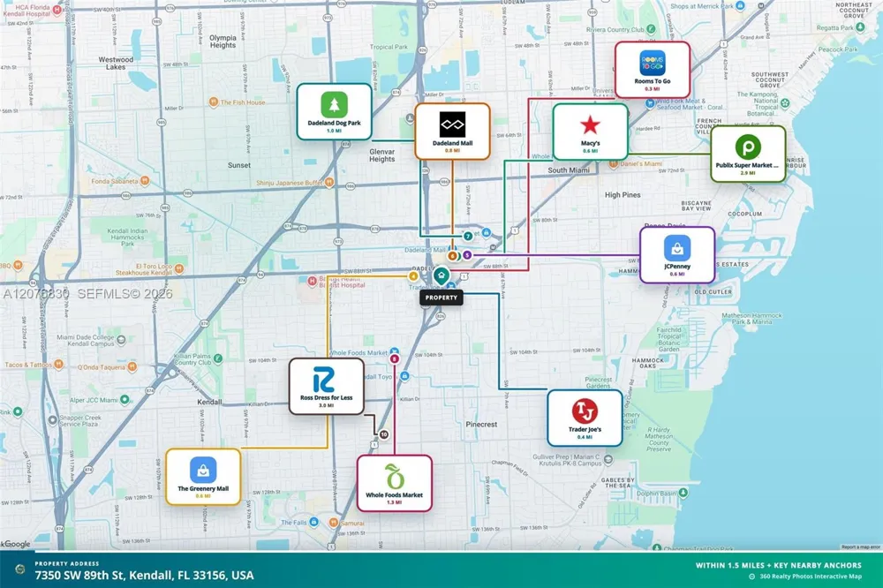Click Daniel's Miami restaurant pin

pos(614,164)
